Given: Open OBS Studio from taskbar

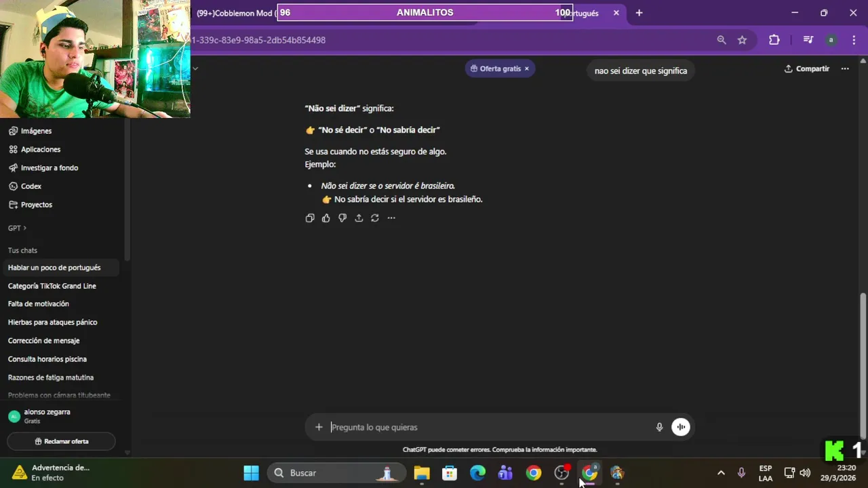Looking at the screenshot, I should (561, 473).
